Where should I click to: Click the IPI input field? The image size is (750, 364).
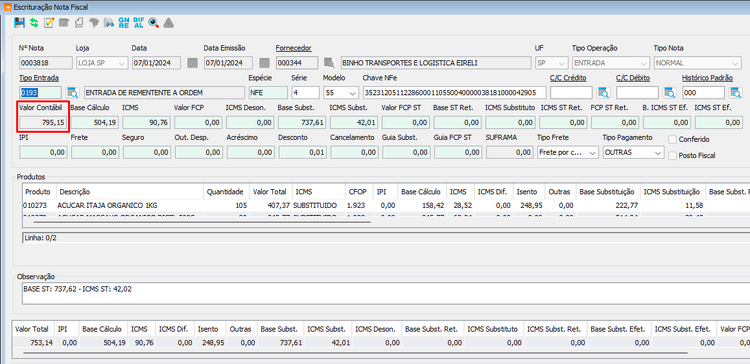click(43, 153)
